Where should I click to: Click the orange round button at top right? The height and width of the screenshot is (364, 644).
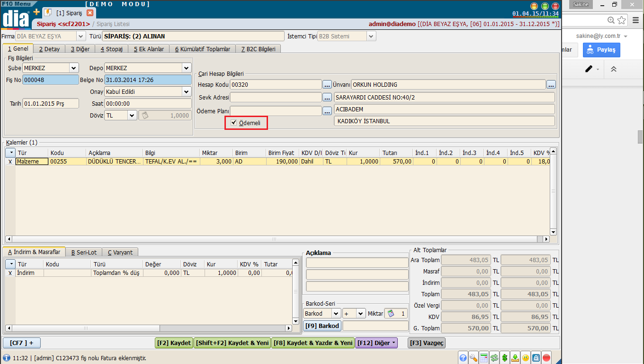pyautogui.click(x=534, y=6)
